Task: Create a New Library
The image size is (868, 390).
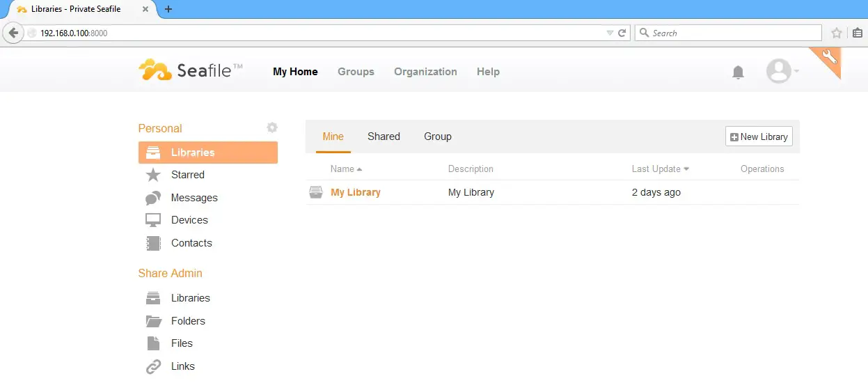Action: coord(759,136)
